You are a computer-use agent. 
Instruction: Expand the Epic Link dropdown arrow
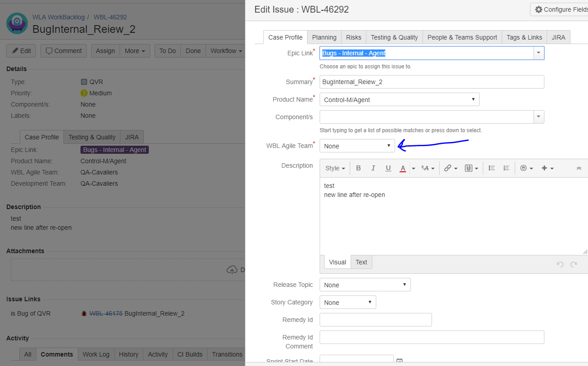point(539,53)
